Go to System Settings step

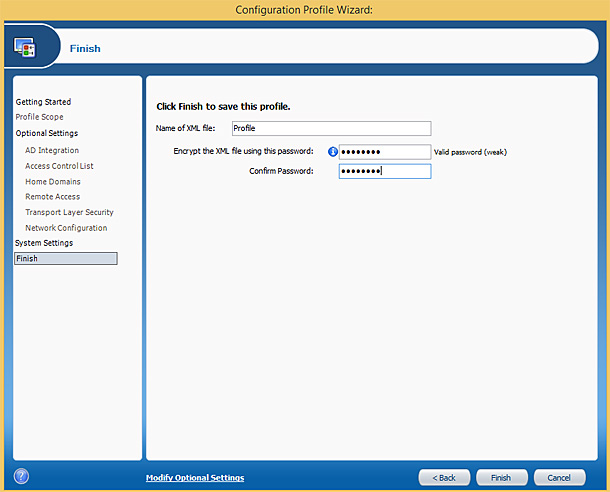coord(44,243)
